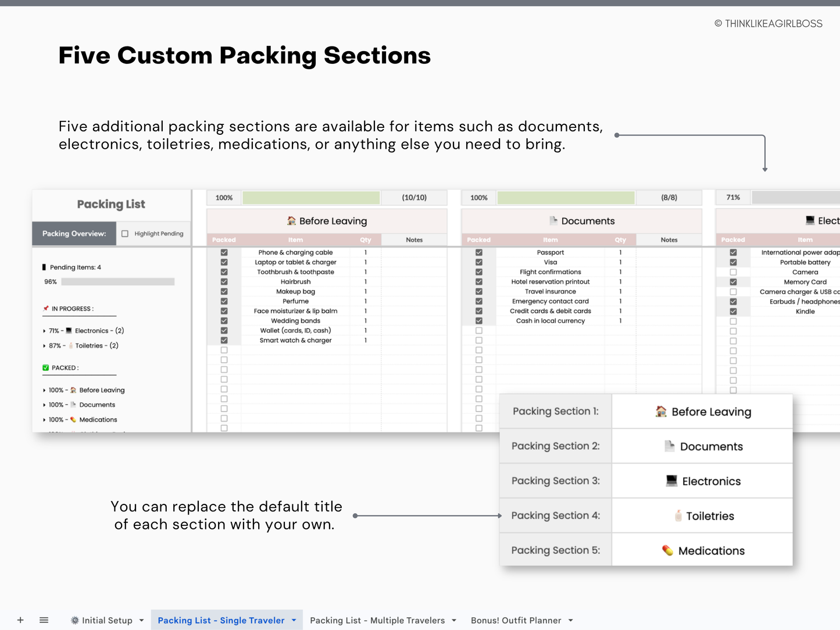840x630 pixels.
Task: Click the Pending Items: 4 text
Action: tap(76, 267)
